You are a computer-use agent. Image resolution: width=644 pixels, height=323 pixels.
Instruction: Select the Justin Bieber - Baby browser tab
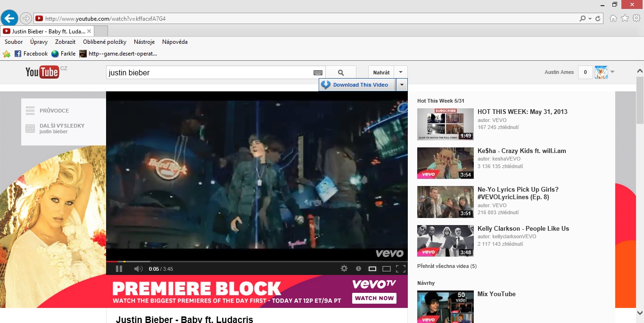point(47,32)
